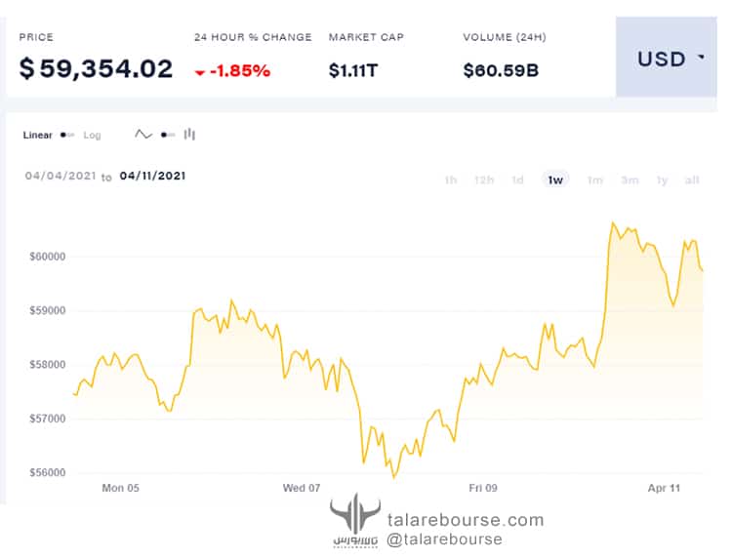732x560 pixels.
Task: Click the talarebourse bull logo
Action: pyautogui.click(x=355, y=520)
